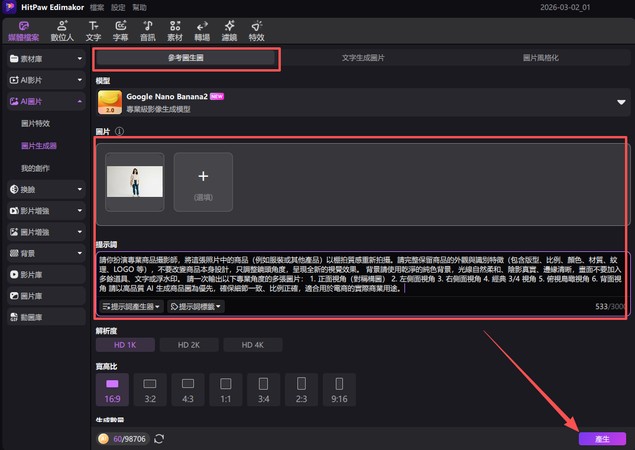Open the 提示詞標籤 dropdown
Image resolution: width=635 pixels, height=450 pixels.
point(196,307)
